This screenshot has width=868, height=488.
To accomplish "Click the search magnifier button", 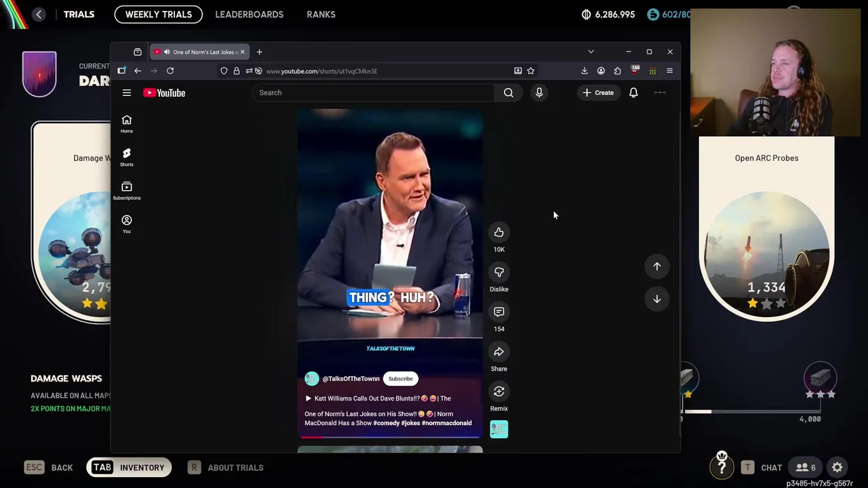I will (x=509, y=93).
